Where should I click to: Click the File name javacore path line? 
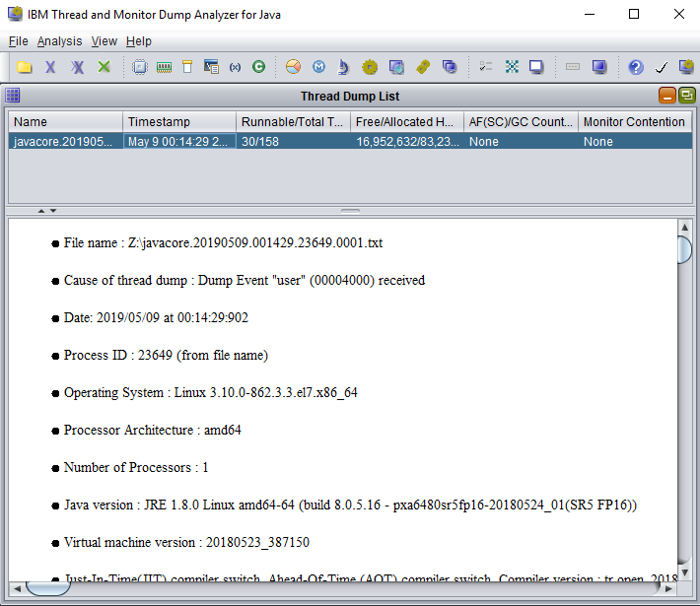click(223, 242)
